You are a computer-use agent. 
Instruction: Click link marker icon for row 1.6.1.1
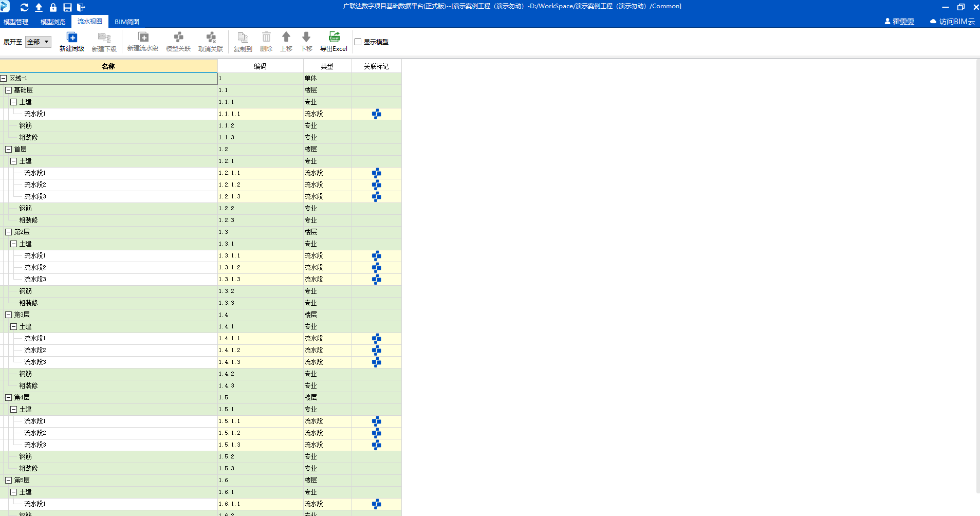377,504
